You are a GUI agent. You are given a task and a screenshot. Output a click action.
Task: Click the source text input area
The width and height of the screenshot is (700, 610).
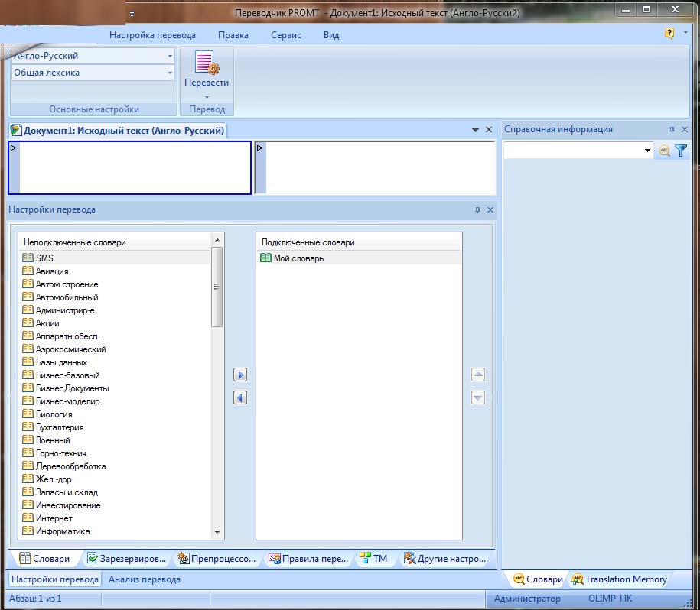coord(135,167)
